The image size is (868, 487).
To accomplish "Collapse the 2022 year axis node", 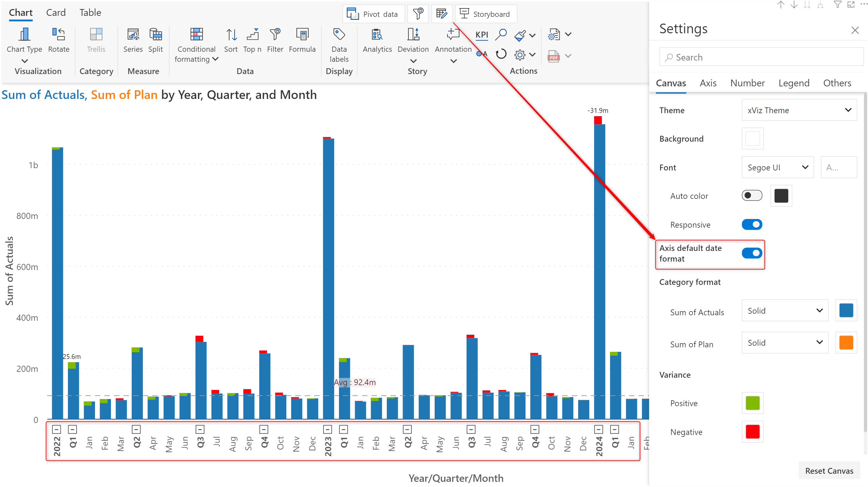I will point(57,429).
